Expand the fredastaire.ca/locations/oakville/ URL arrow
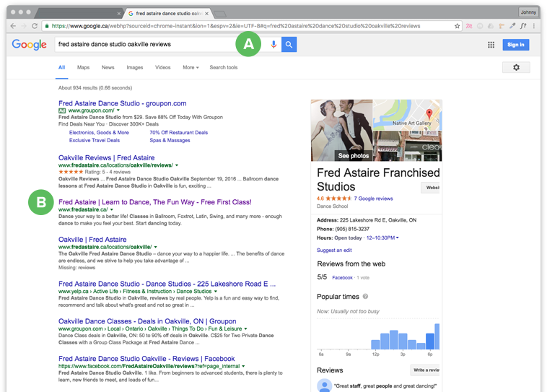This screenshot has width=547, height=392. (156, 247)
